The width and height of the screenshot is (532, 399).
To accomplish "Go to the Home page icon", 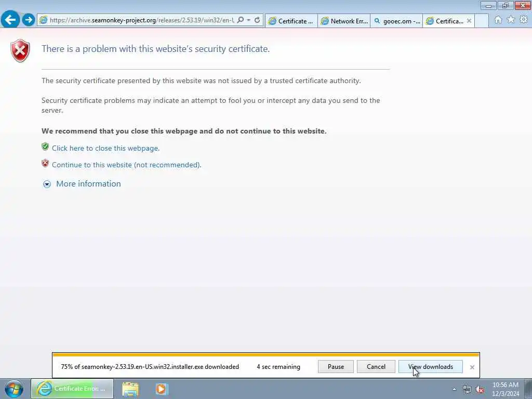I will (498, 20).
